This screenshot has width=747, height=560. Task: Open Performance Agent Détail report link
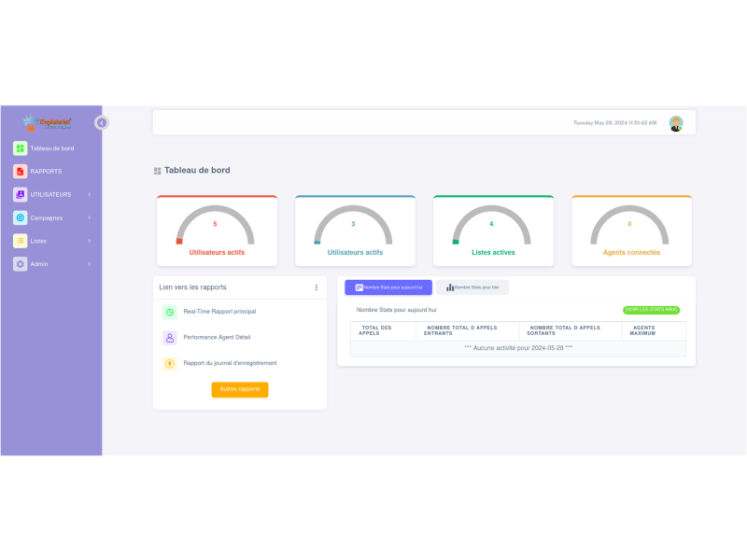pos(217,337)
